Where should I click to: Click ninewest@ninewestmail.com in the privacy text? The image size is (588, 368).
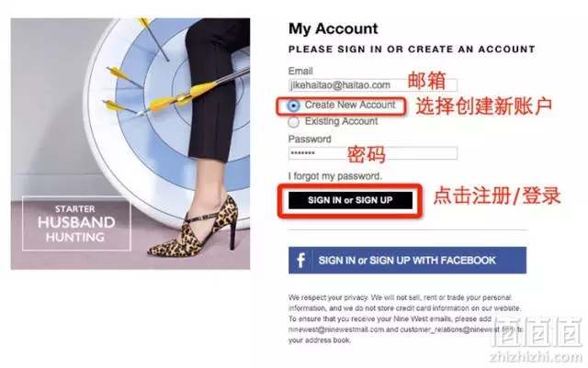pyautogui.click(x=336, y=329)
